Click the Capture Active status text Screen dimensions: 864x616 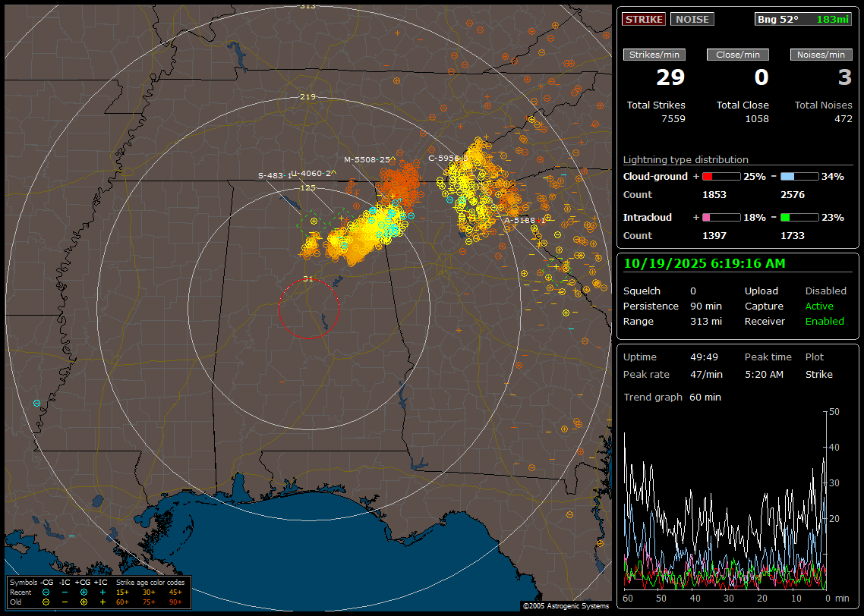coord(819,306)
